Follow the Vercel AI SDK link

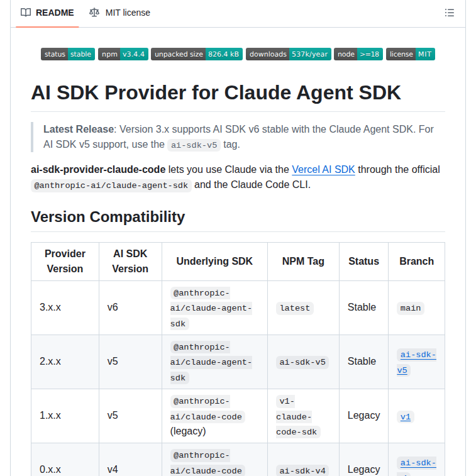[x=323, y=169]
